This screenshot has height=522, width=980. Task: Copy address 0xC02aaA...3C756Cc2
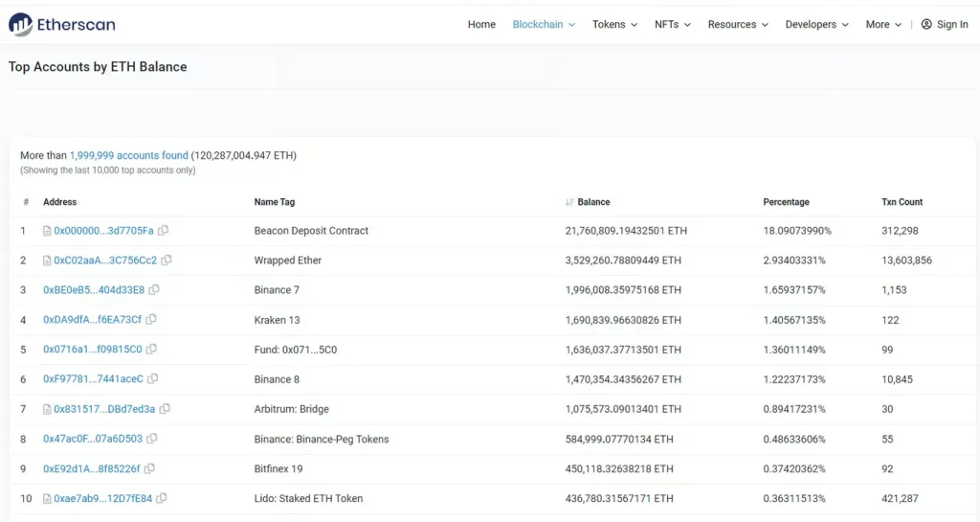167,261
